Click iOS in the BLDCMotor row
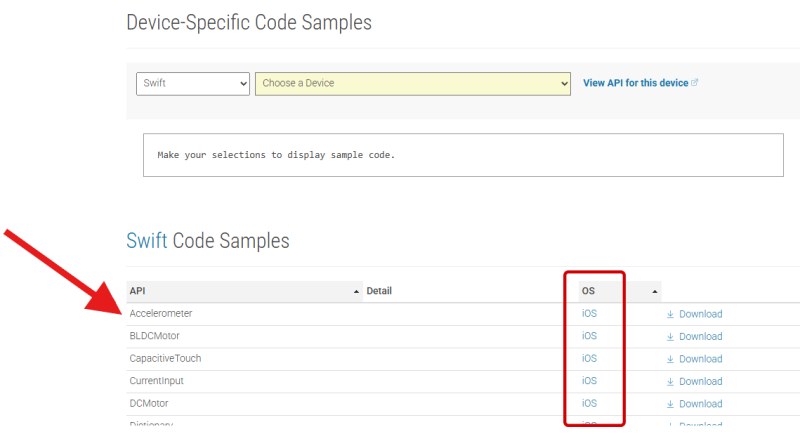 click(x=589, y=336)
